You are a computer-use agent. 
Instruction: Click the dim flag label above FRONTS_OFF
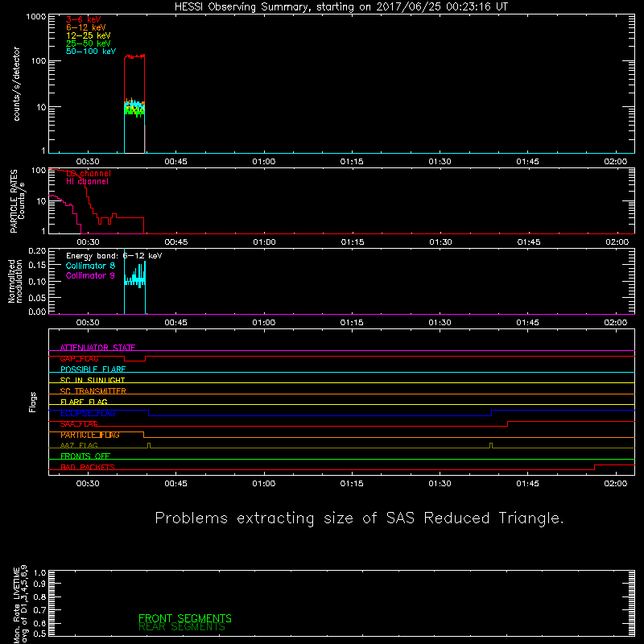pyautogui.click(x=79, y=446)
